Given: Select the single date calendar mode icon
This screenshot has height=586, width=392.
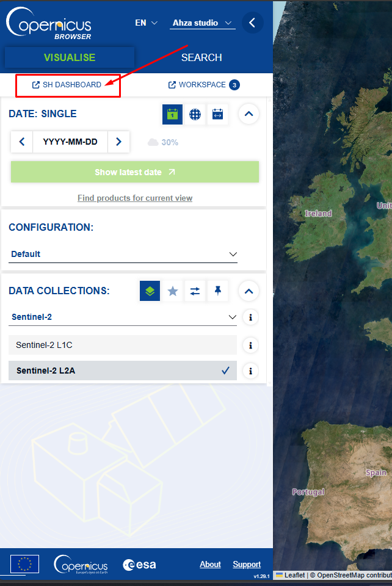Looking at the screenshot, I should click(x=172, y=114).
